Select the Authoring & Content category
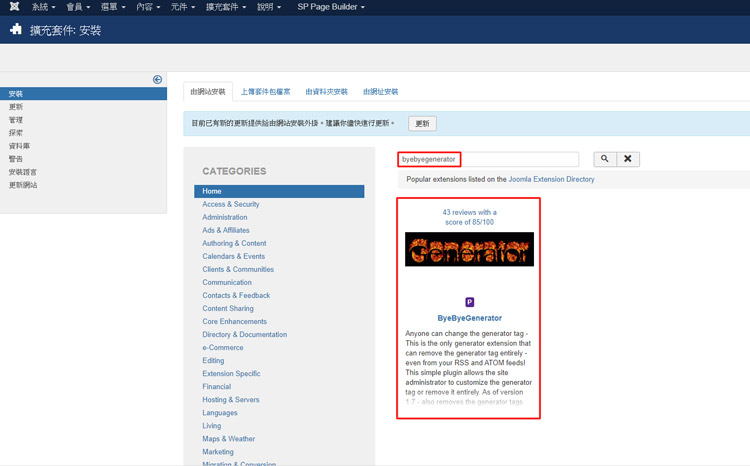750x466 pixels. (x=234, y=243)
